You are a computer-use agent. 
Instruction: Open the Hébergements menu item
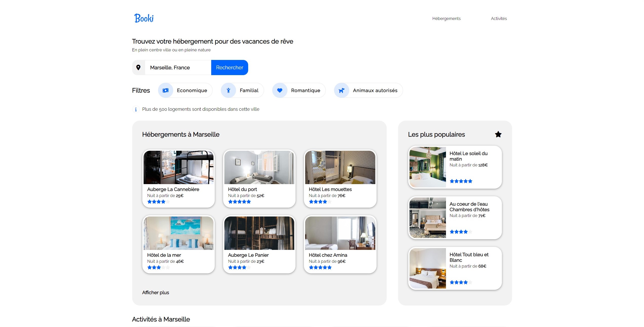tap(446, 18)
